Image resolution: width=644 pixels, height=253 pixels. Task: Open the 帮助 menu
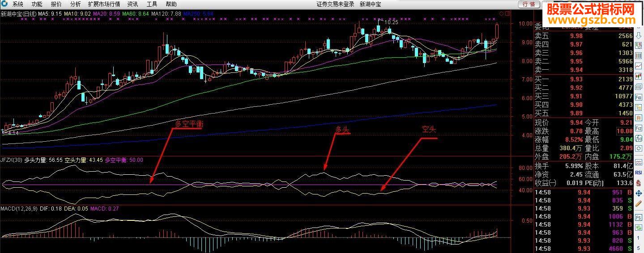pos(171,4)
